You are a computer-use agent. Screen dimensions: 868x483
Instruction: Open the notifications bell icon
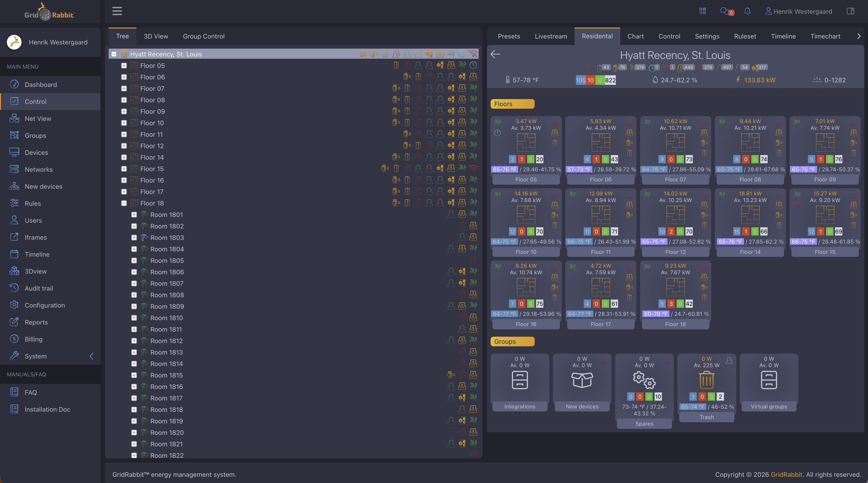coord(747,11)
